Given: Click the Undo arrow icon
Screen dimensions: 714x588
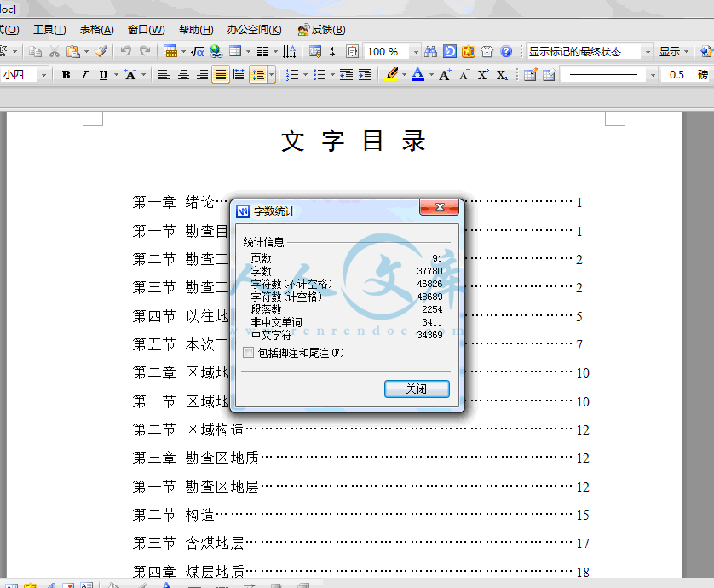Looking at the screenshot, I should pos(126,51).
